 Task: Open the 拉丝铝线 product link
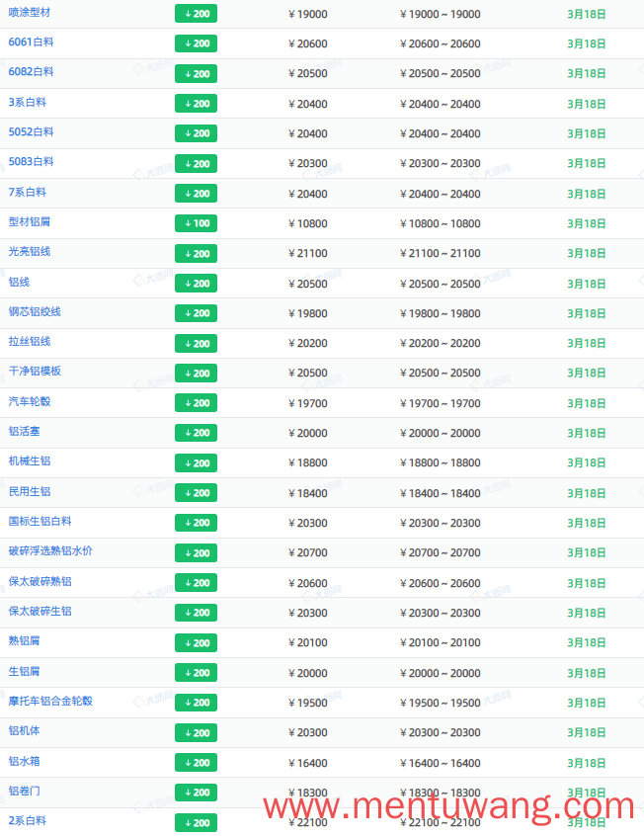30,342
